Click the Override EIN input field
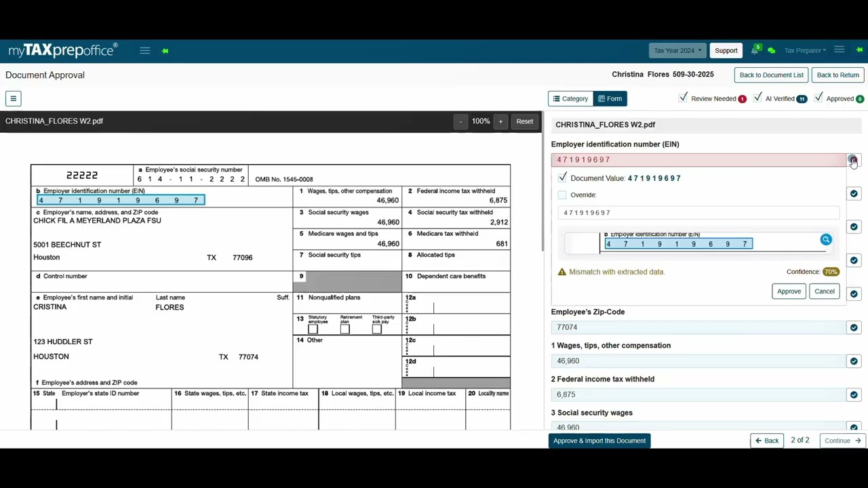 coord(698,213)
